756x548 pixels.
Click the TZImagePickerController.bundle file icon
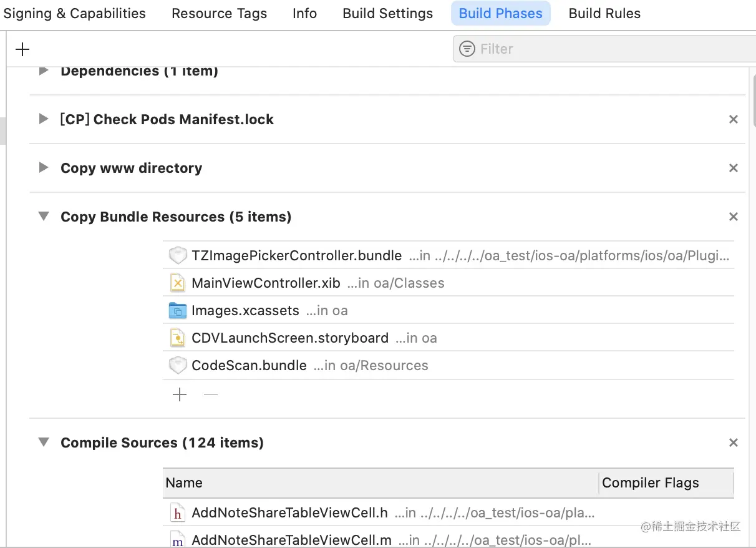[x=178, y=256]
